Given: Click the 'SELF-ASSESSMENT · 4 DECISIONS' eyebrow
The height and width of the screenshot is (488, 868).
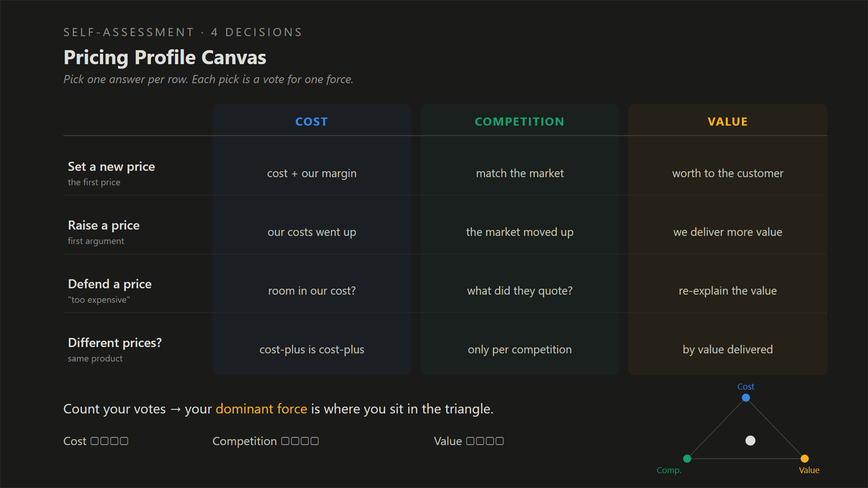Looking at the screenshot, I should point(183,33).
